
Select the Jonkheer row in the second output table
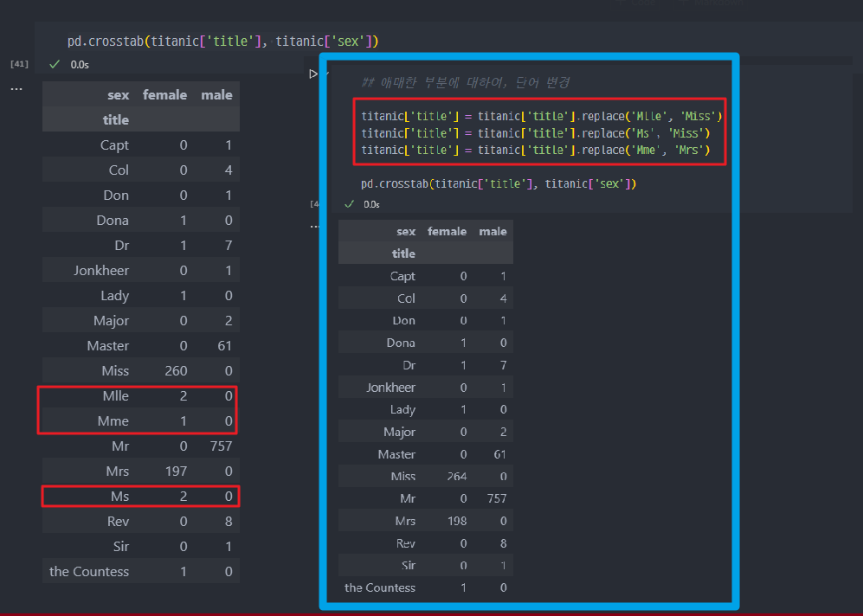[426, 388]
